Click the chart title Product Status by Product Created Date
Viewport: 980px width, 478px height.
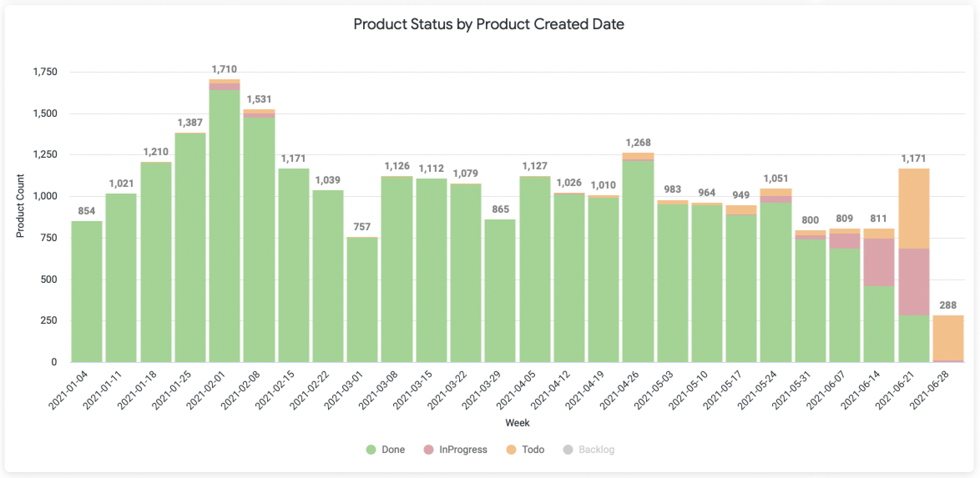pyautogui.click(x=489, y=24)
